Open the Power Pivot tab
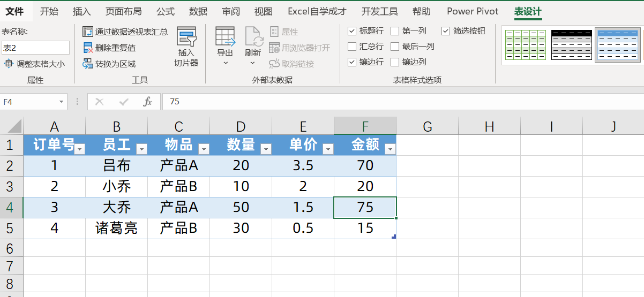Image resolution: width=644 pixels, height=297 pixels. [473, 11]
